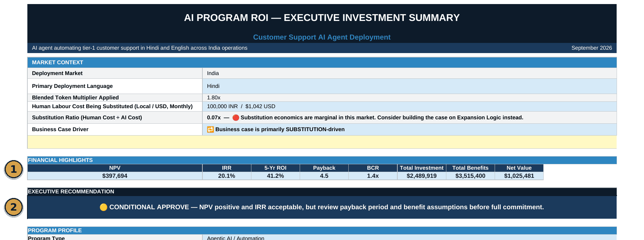Click the 'Hindi' value cell
Image resolution: width=644 pixels, height=240 pixels.
pyautogui.click(x=410, y=86)
